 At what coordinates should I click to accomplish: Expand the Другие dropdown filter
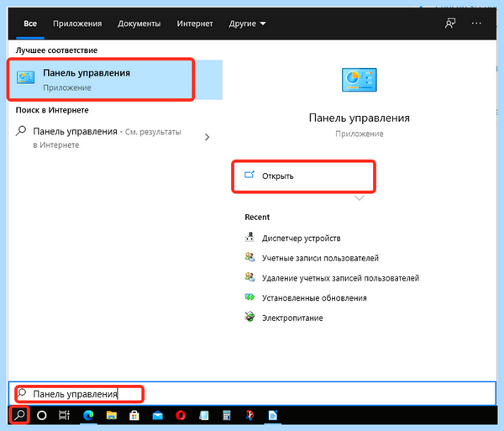pos(247,24)
